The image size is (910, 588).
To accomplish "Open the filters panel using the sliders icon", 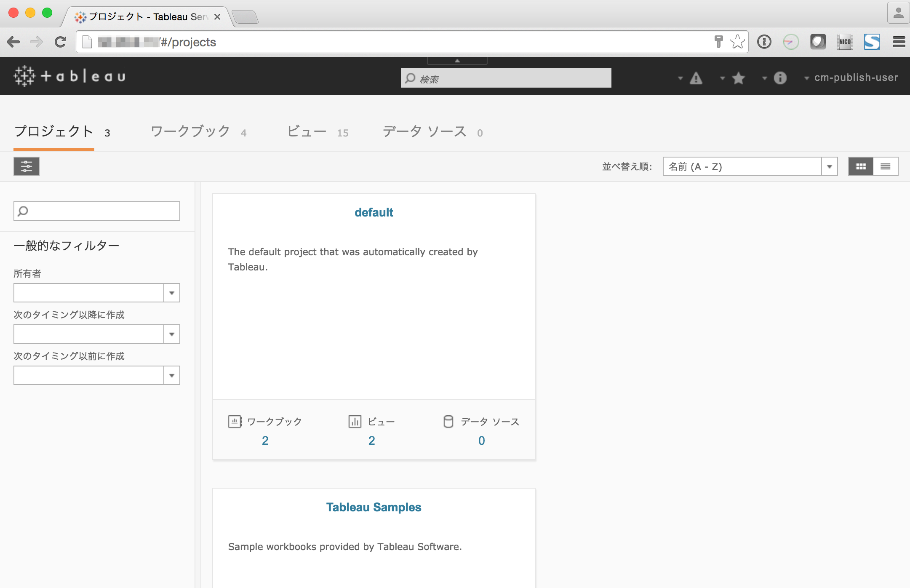I will click(x=26, y=166).
